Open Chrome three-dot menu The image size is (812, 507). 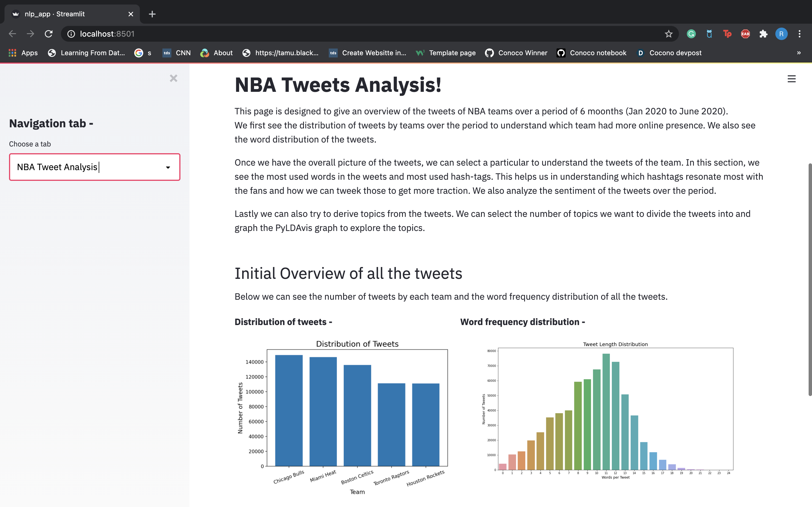800,34
